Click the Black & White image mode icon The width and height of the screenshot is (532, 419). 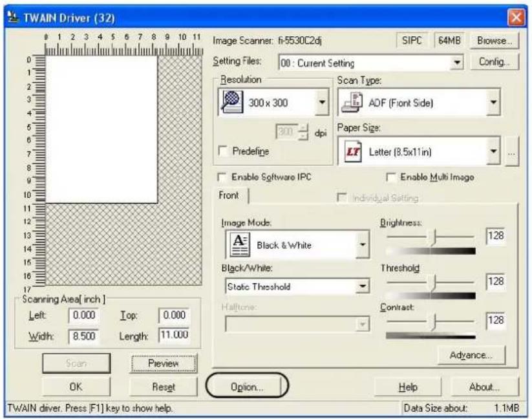point(240,244)
